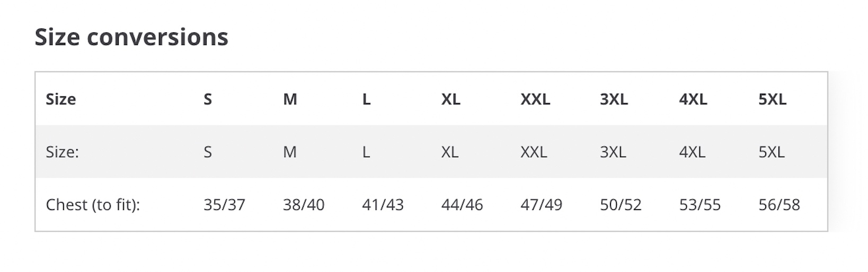Click the bold M column header

coord(290,99)
